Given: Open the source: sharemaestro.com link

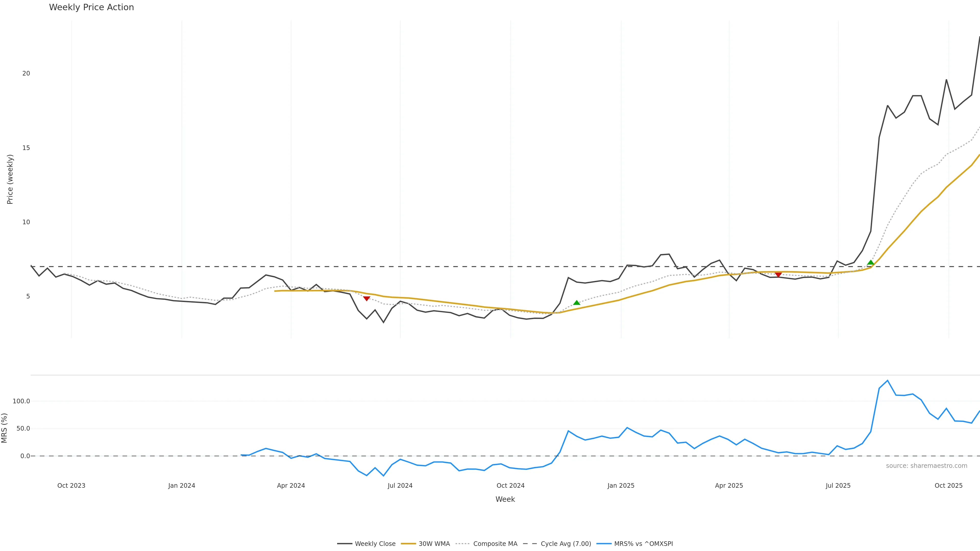Looking at the screenshot, I should 926,466.
